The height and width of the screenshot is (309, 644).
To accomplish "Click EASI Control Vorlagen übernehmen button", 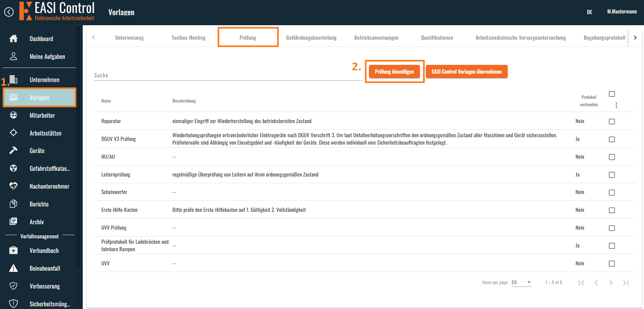I will pos(467,72).
